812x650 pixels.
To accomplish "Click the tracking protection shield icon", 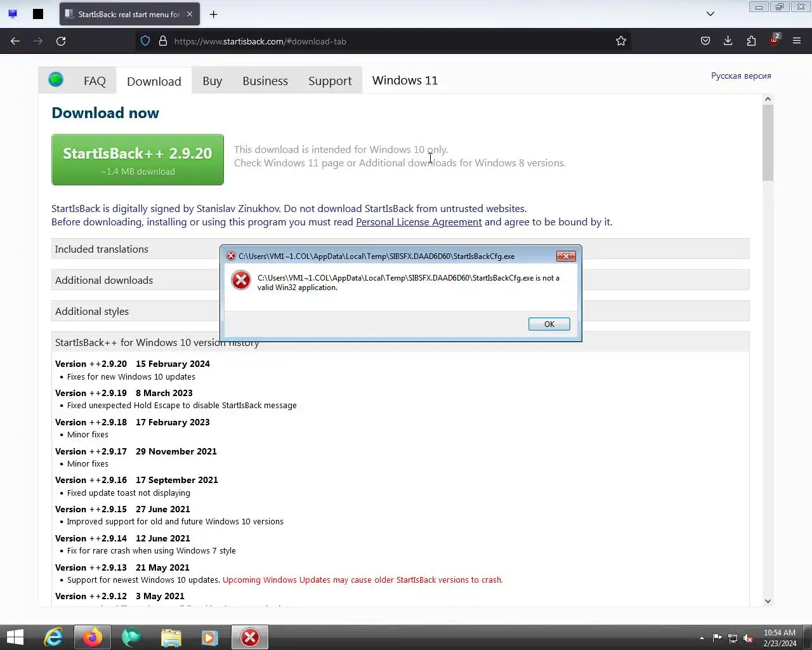I will (x=145, y=41).
